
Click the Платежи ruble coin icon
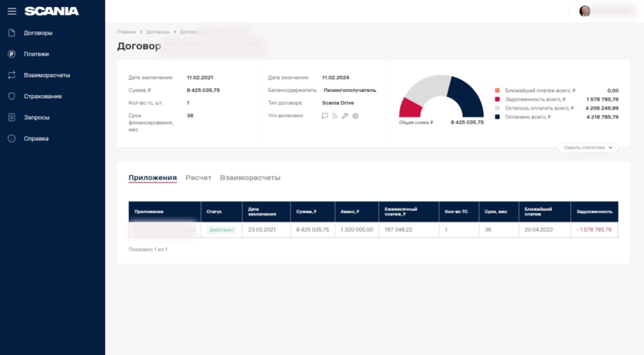point(11,54)
